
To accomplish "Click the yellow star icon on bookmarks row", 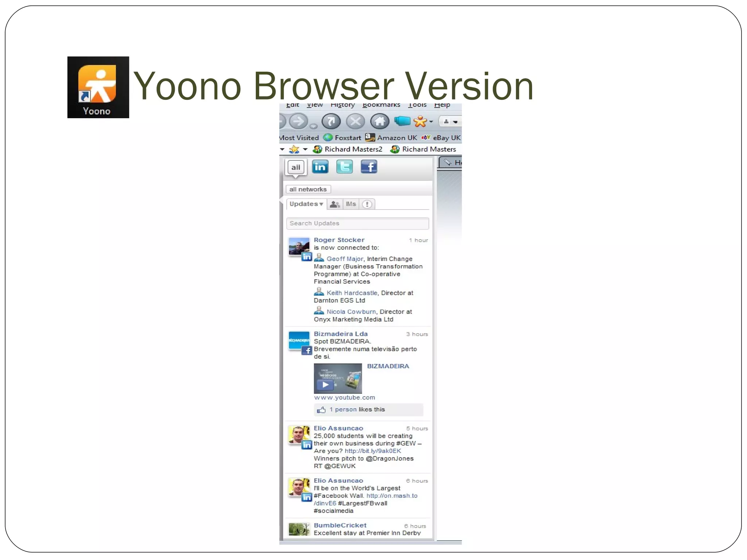I will [x=294, y=149].
